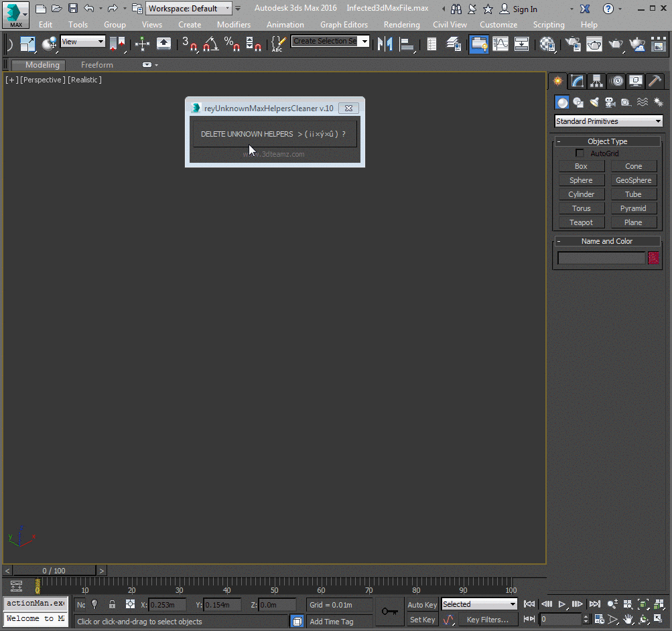The image size is (672, 631).
Task: Open the Rendering menu
Action: coord(401,24)
